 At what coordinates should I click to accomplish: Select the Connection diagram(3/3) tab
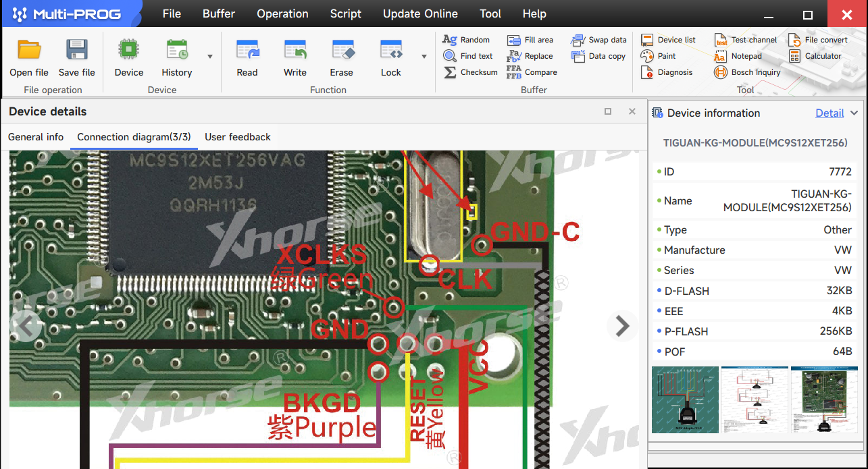tap(134, 137)
